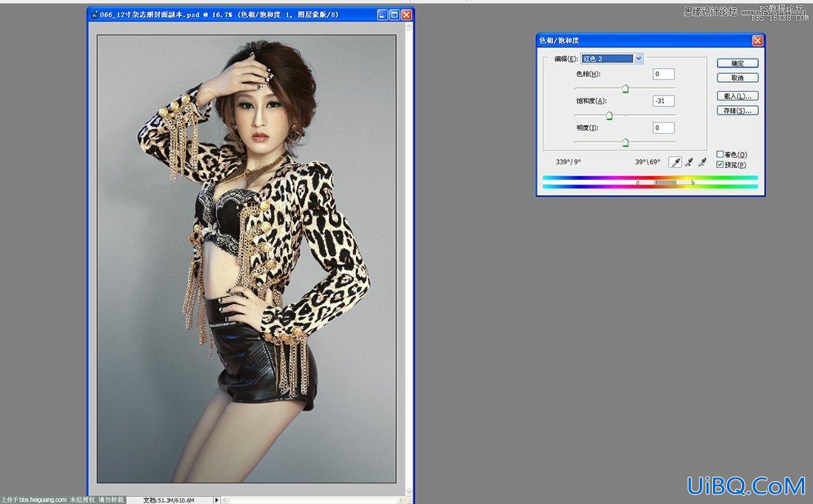The image size is (813, 504).
Task: Open the status bar info arrow menu
Action: [x=217, y=500]
